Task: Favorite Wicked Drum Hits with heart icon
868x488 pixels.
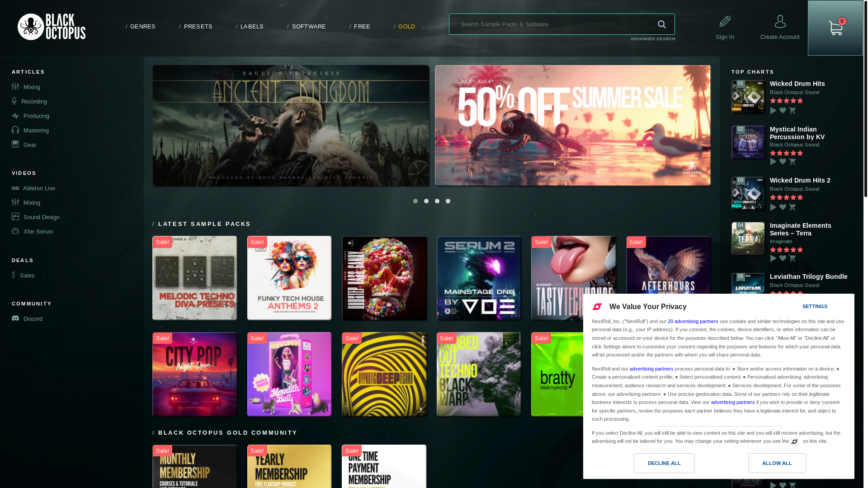Action: tap(783, 111)
